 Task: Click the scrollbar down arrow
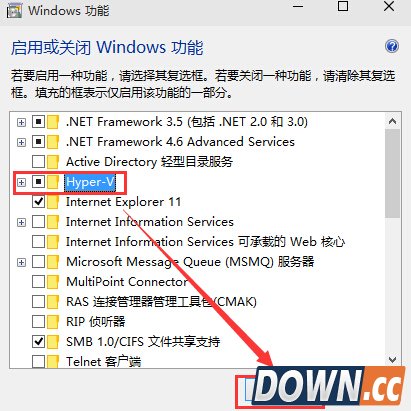click(x=392, y=360)
